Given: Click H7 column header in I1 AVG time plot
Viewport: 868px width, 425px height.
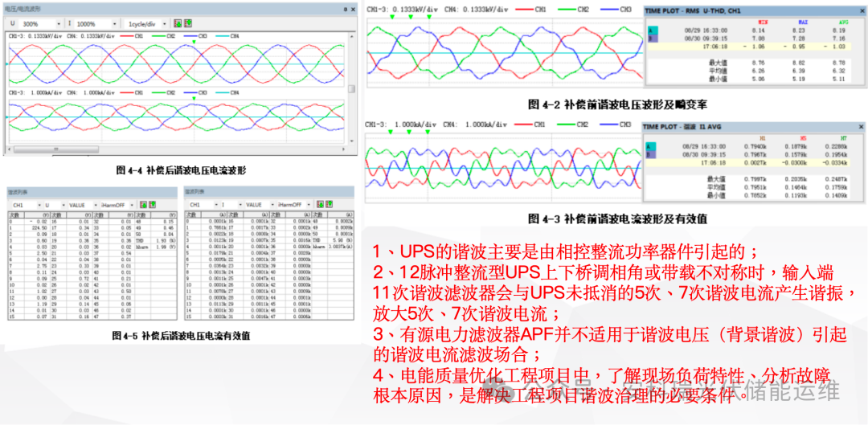Looking at the screenshot, I should point(844,138).
